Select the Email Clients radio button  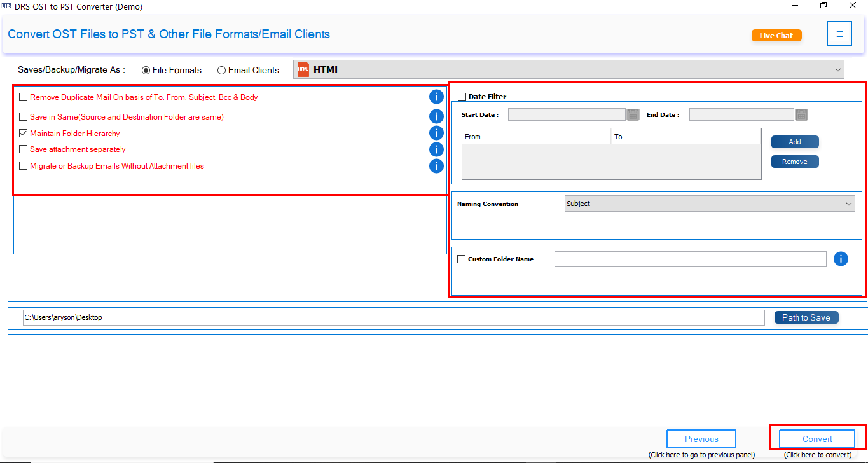tap(221, 71)
